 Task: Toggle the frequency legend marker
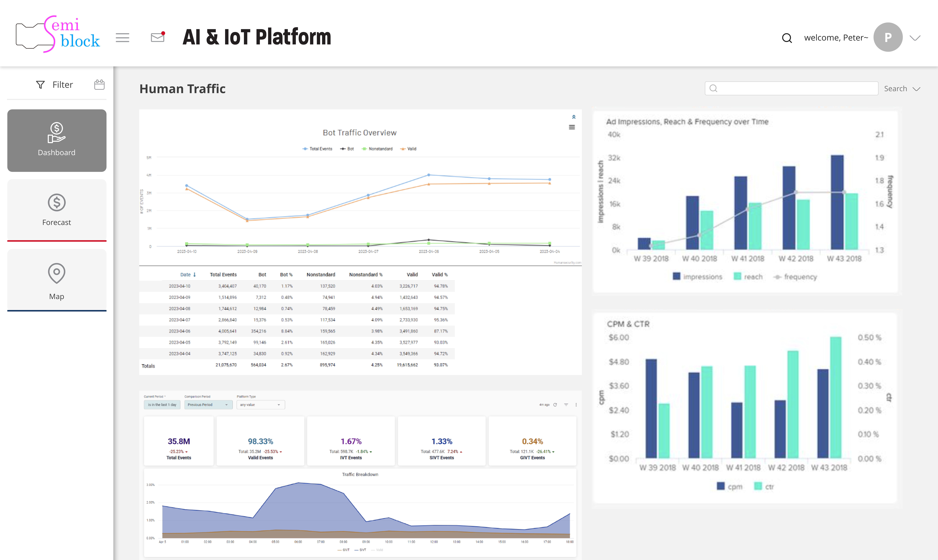point(777,277)
